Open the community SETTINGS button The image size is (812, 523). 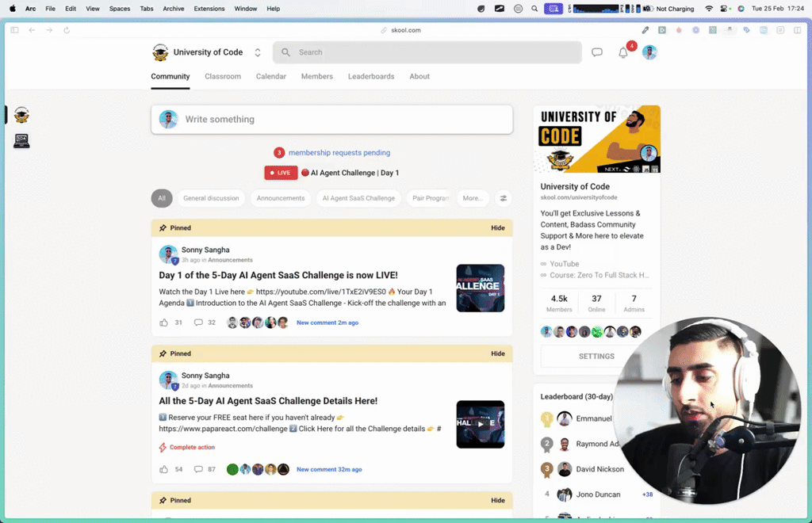(x=596, y=357)
